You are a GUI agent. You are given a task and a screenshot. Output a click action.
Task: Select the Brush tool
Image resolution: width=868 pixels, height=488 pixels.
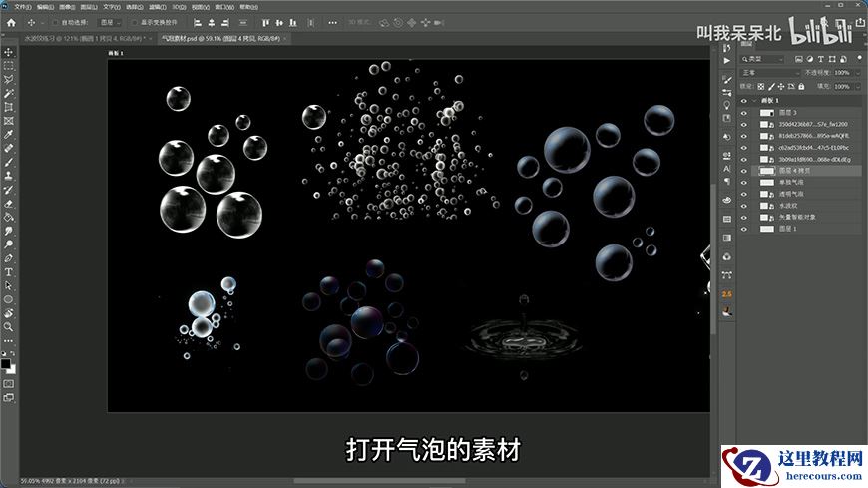coord(8,163)
